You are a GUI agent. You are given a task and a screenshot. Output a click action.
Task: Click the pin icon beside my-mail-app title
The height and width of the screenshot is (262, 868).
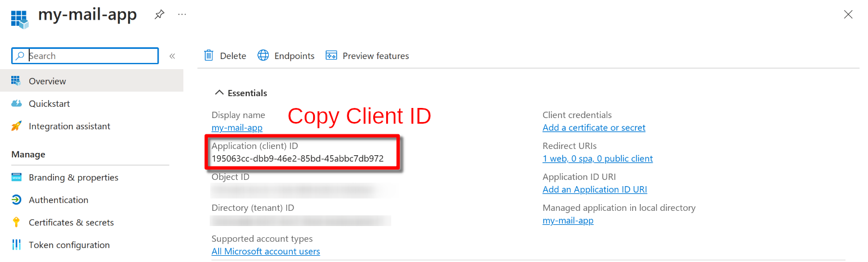[x=159, y=15]
